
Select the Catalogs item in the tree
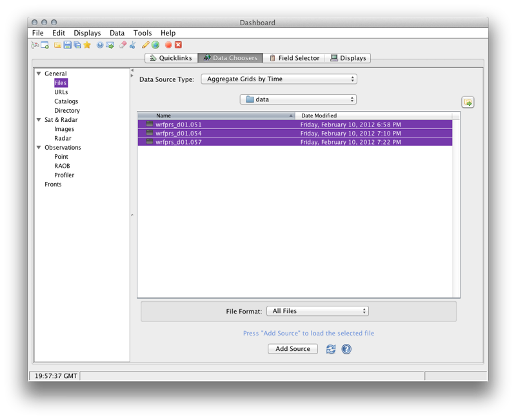(x=66, y=101)
